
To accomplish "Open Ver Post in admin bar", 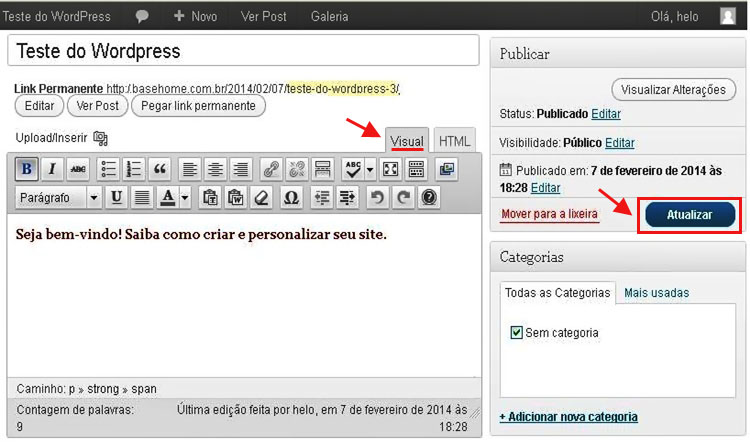I will pos(264,16).
